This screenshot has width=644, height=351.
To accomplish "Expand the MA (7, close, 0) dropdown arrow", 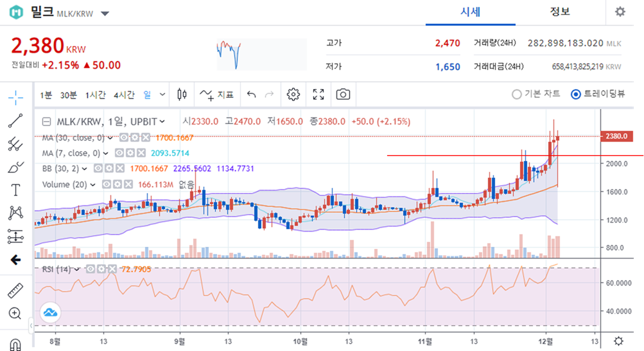I will [105, 153].
